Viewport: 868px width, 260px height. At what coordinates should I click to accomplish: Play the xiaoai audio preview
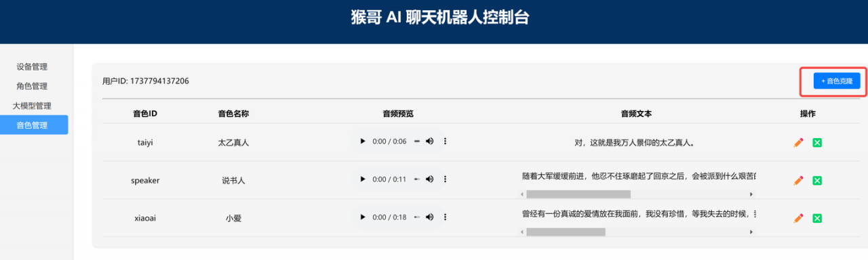tap(362, 217)
